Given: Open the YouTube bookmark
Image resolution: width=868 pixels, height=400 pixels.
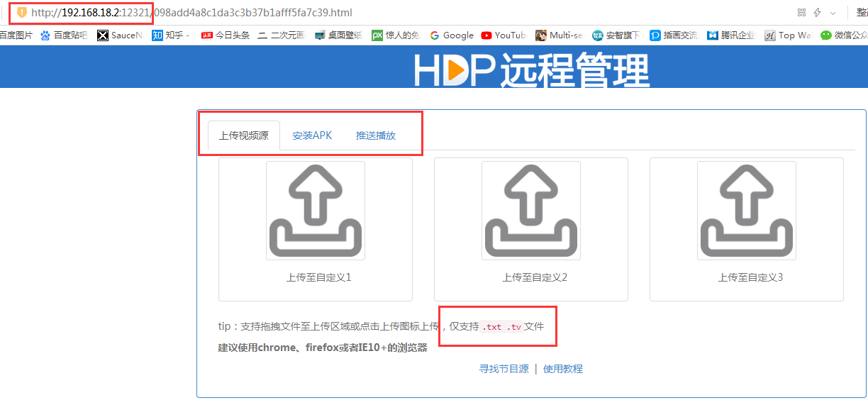Looking at the screenshot, I should [503, 35].
